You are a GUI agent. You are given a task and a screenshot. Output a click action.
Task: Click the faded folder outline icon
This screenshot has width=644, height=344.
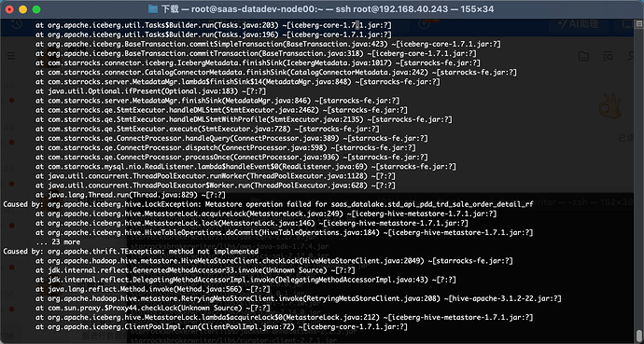[583, 56]
